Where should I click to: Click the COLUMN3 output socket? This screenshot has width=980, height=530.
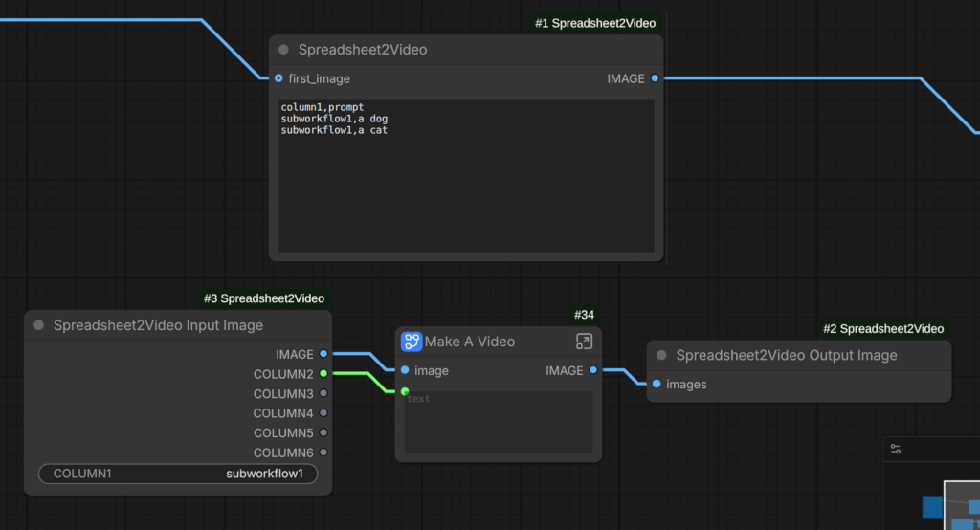tap(323, 393)
